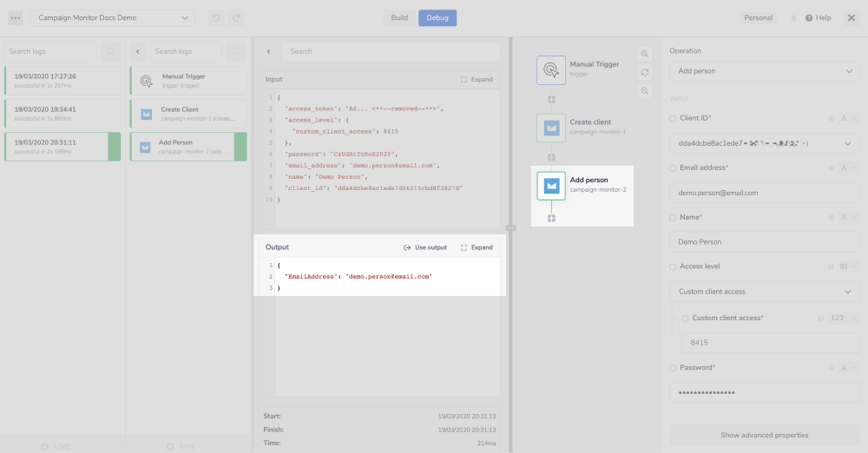Screen dimensions: 868x453
Task: Click Use output in Output panel
Action: 425,247
